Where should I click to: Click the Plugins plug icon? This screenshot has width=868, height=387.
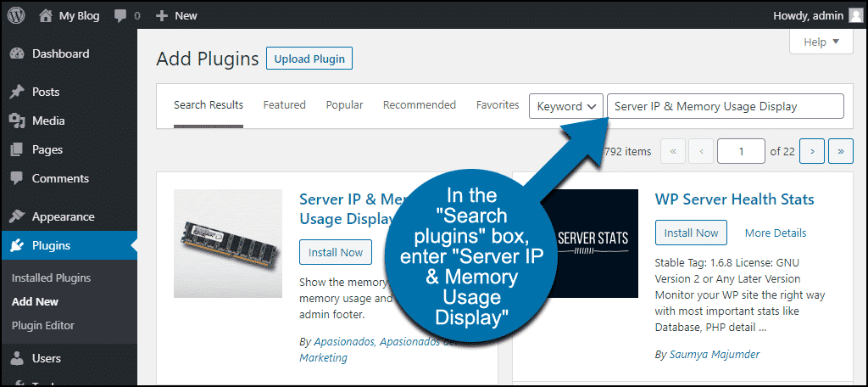17,245
